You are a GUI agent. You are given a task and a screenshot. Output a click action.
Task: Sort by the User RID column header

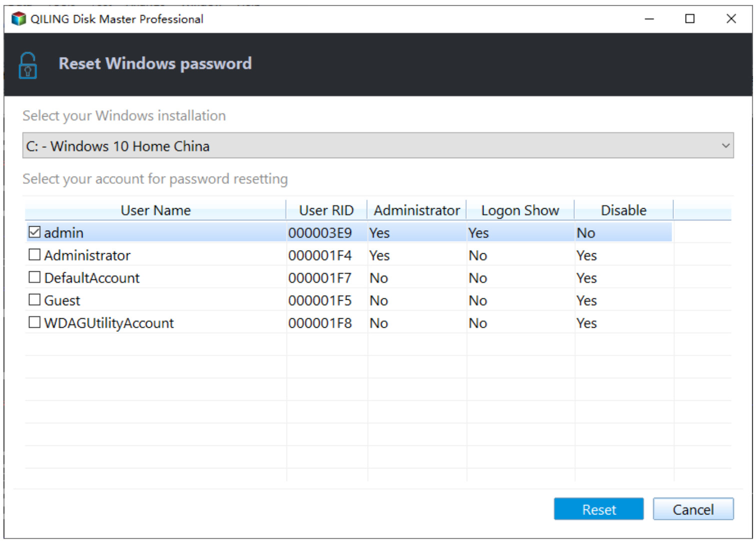[326, 210]
